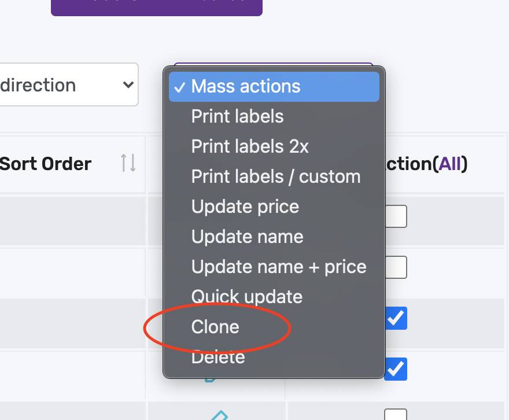Choose Print labels / custom option

pos(274,176)
